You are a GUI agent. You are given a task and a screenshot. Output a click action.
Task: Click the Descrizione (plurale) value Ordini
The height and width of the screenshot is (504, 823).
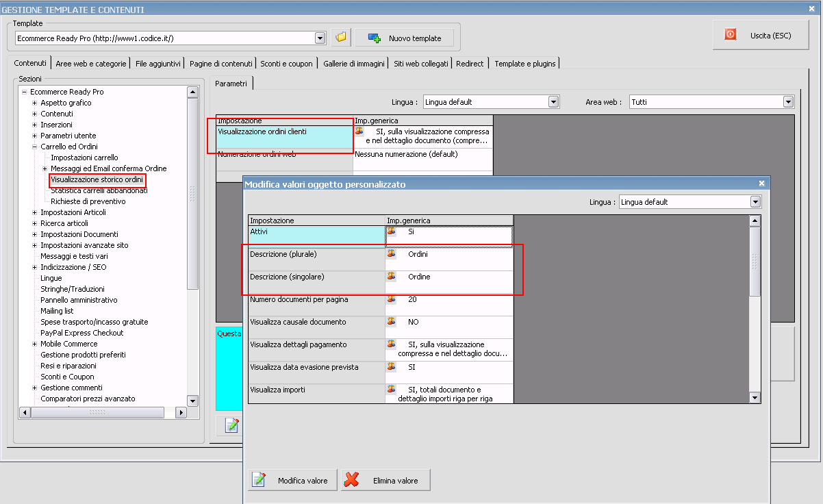pyautogui.click(x=418, y=254)
